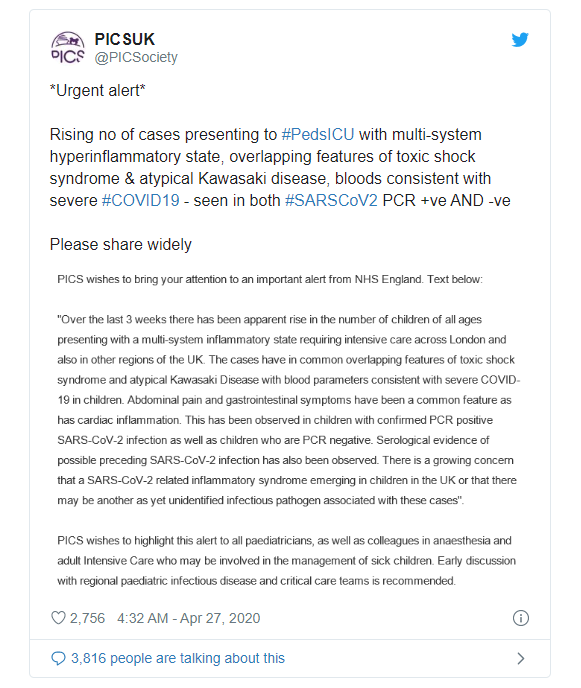
Task: Open the tweet info circle icon
Action: pos(521,618)
